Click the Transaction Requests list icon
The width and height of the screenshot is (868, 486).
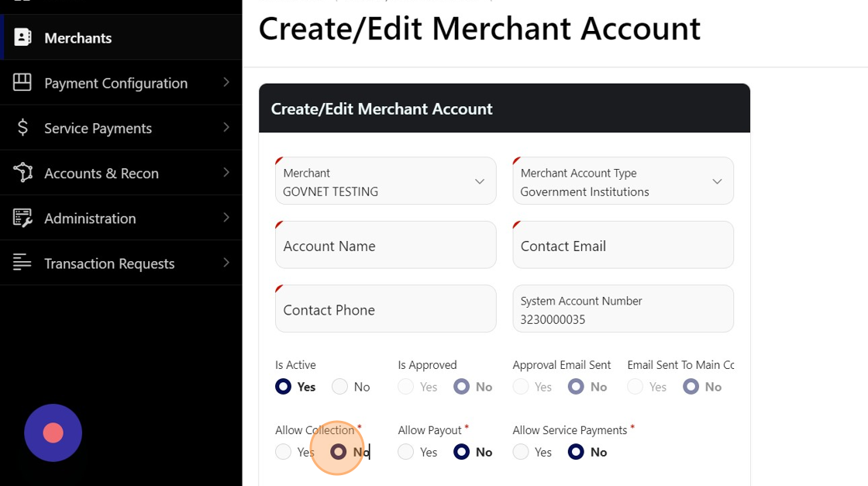pos(22,263)
